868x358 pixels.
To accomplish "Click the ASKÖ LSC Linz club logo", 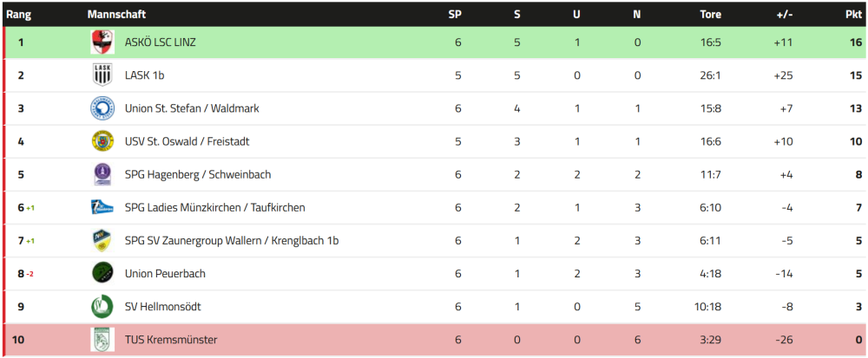I will (x=102, y=42).
